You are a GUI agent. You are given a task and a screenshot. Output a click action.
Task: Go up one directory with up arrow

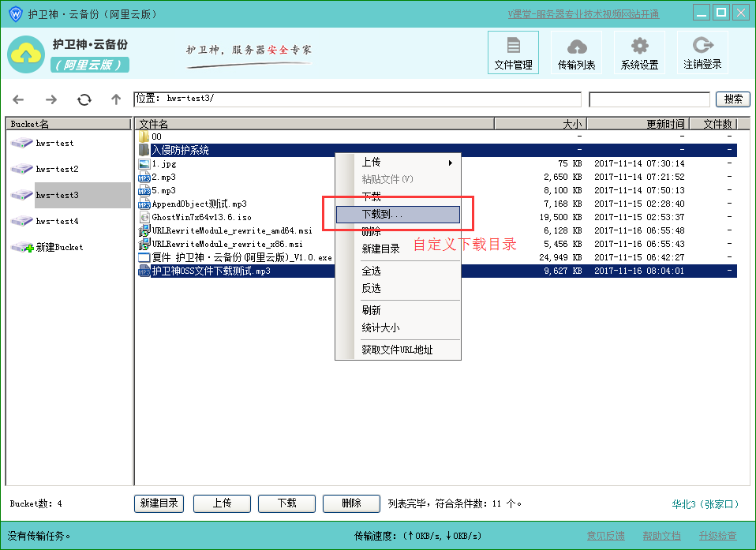pyautogui.click(x=116, y=99)
